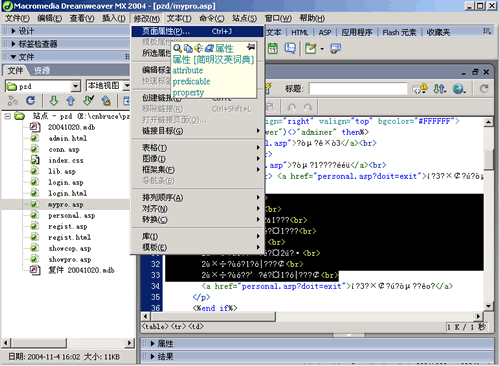The image size is (500, 366).
Task: Expand the 标签检查器 panel group
Action: click(x=13, y=44)
